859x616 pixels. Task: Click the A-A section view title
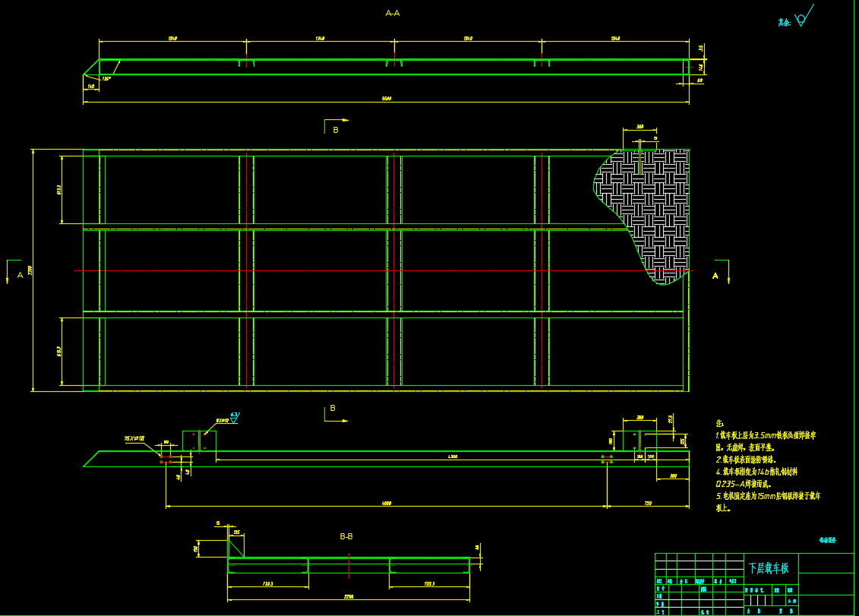click(x=393, y=13)
